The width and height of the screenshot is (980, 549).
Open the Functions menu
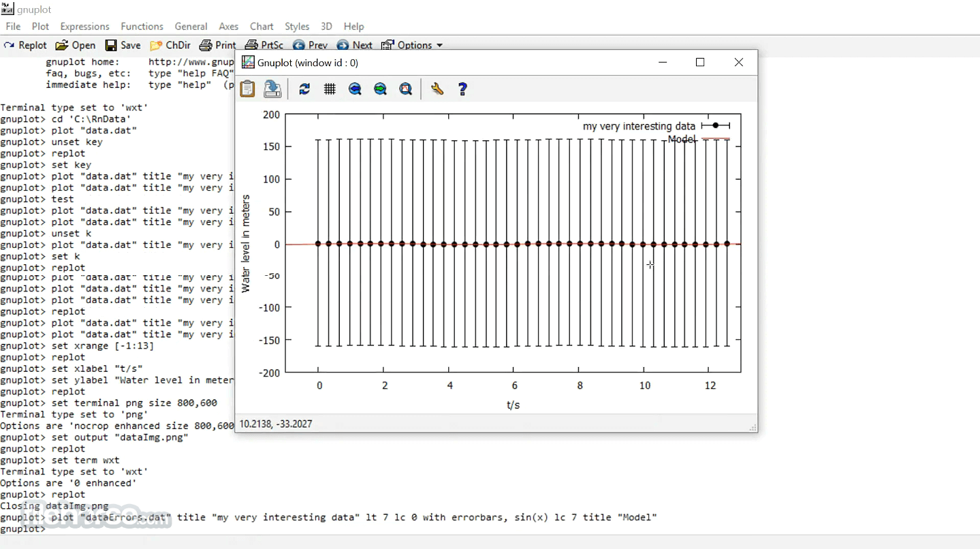142,27
